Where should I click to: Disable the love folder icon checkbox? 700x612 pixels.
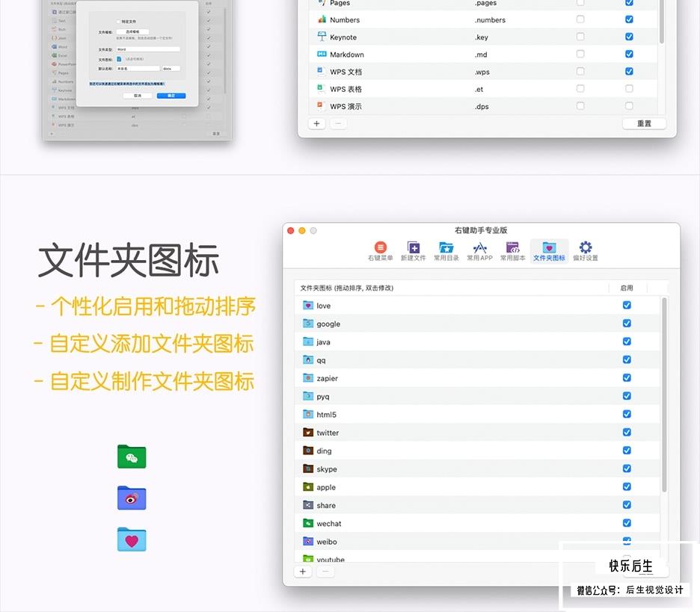click(627, 305)
